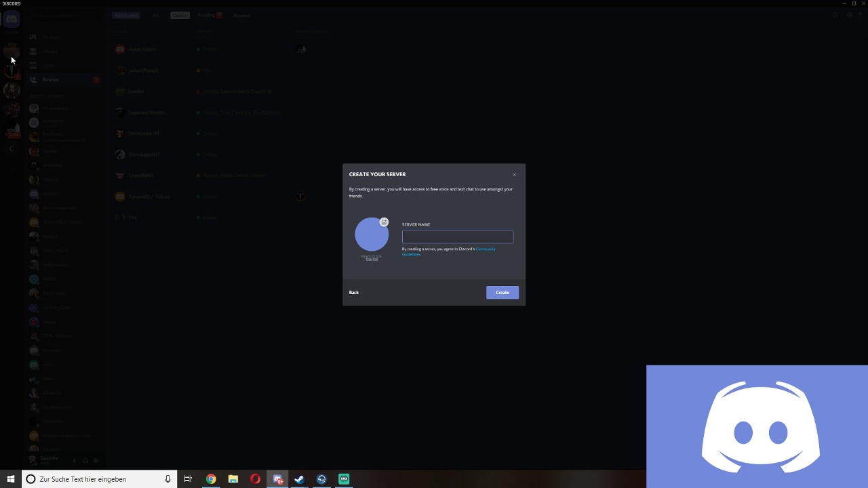Screen dimensions: 868x488
Task: Toggle deafen headphones in Discord user panel
Action: click(x=85, y=461)
